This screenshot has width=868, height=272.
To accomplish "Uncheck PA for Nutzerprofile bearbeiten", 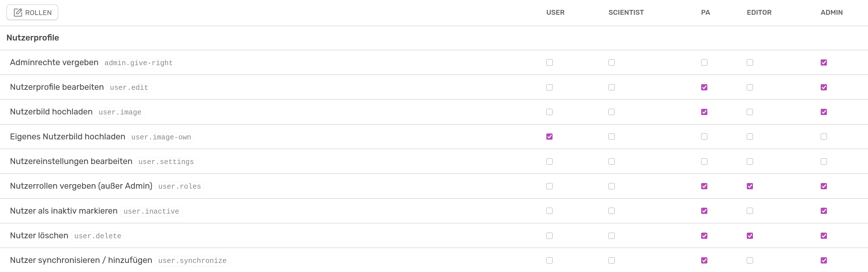I will [x=704, y=87].
